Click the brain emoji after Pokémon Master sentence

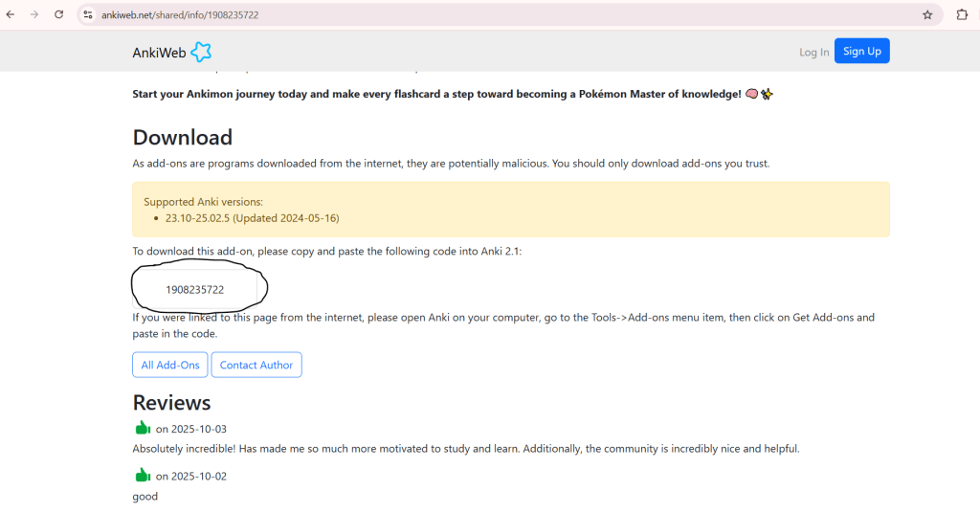click(x=751, y=94)
